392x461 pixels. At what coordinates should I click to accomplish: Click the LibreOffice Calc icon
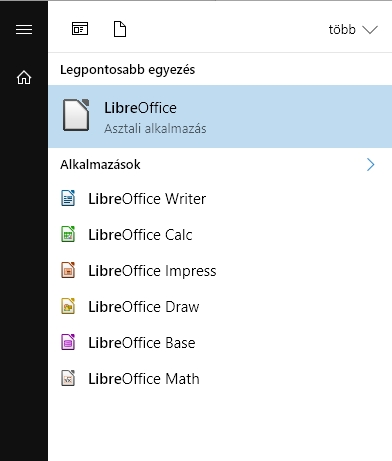pos(68,234)
